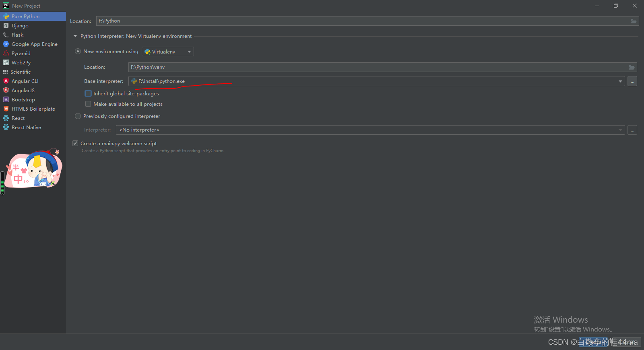Open the Base interpreter dropdown arrow
This screenshot has height=350, width=644.
click(620, 81)
